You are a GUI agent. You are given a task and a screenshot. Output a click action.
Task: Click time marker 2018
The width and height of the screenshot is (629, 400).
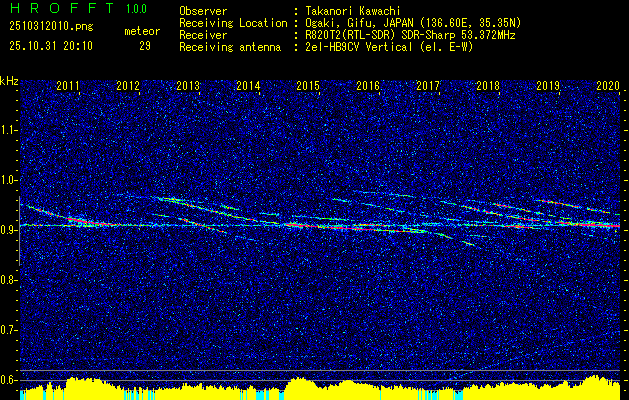point(488,85)
